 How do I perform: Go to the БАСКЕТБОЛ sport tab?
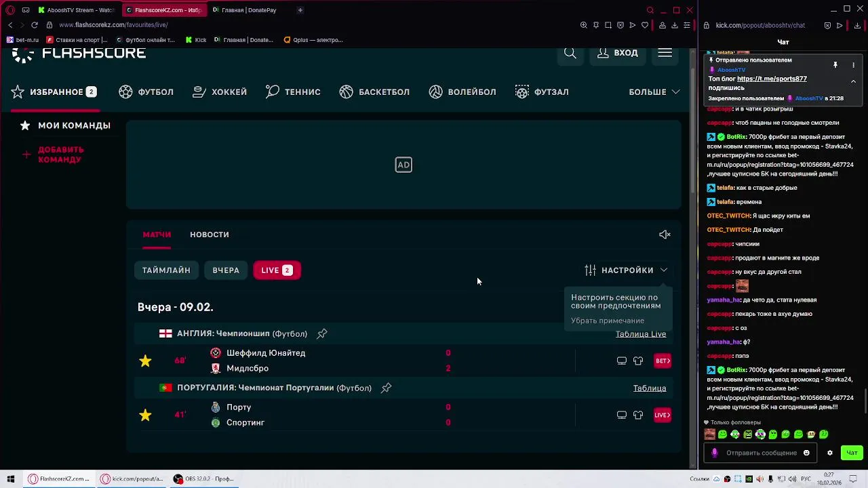tap(374, 91)
